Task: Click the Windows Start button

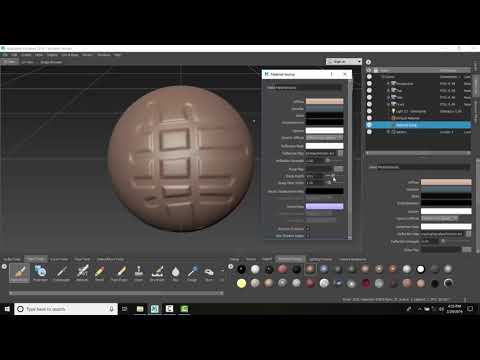Action: pyautogui.click(x=7, y=309)
